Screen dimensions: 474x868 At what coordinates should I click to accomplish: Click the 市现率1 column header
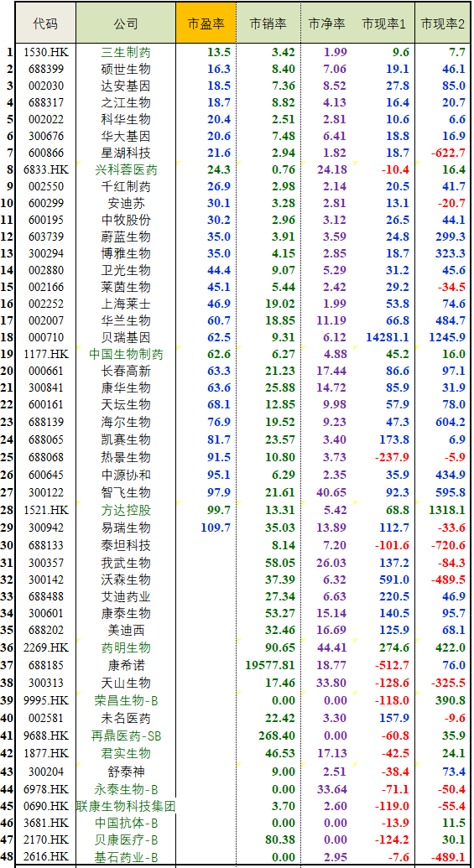(x=383, y=23)
